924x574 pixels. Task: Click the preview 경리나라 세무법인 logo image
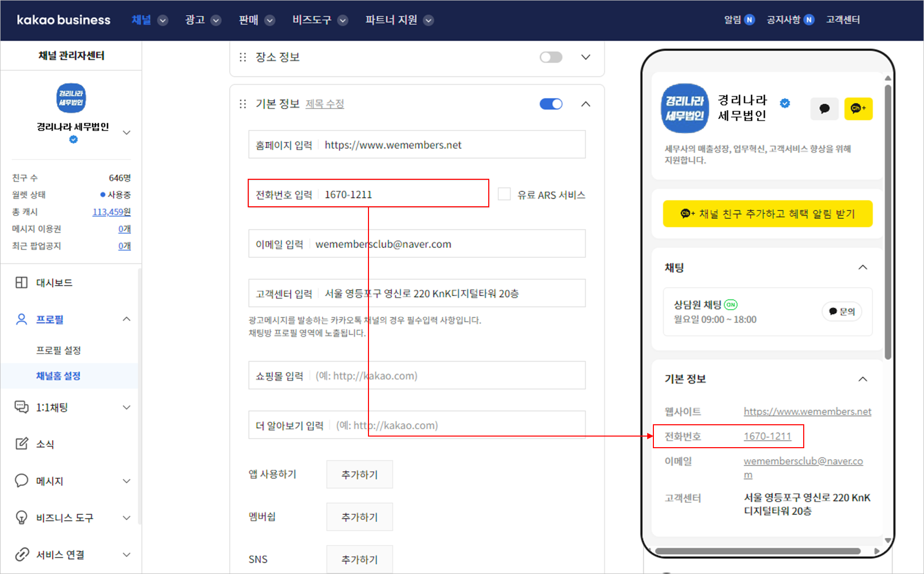point(684,108)
